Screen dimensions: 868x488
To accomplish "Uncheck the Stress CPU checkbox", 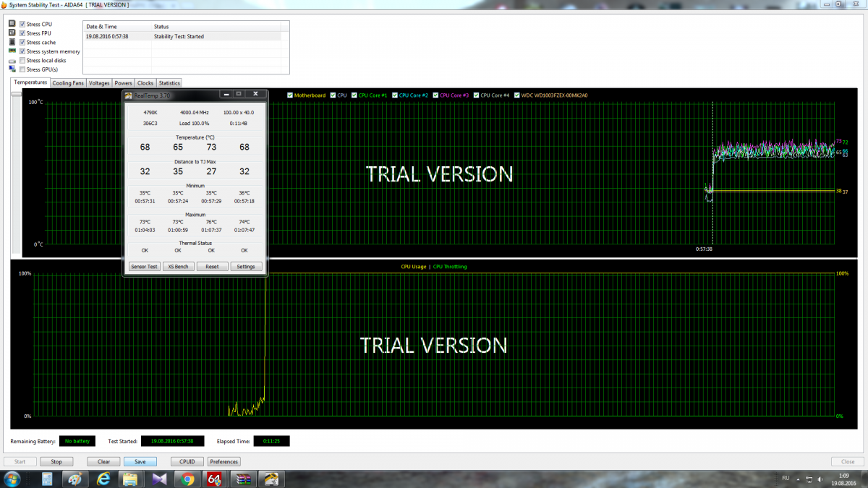I will click(22, 25).
